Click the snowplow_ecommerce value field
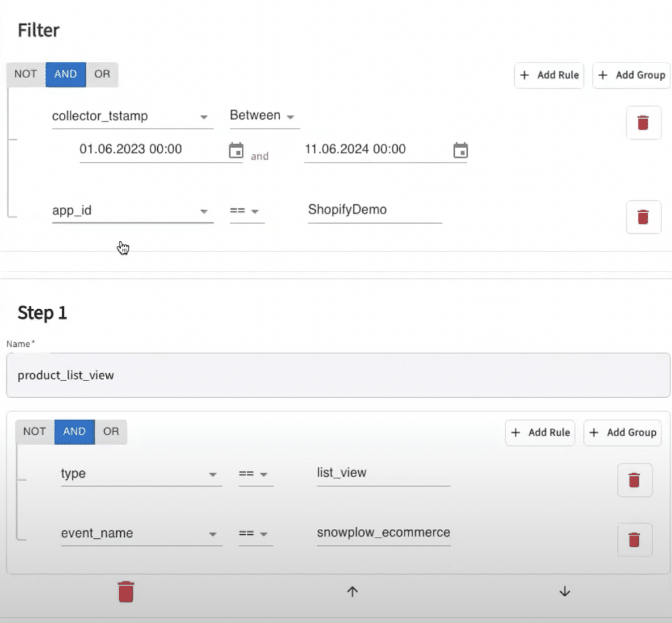The image size is (672, 623). point(384,532)
